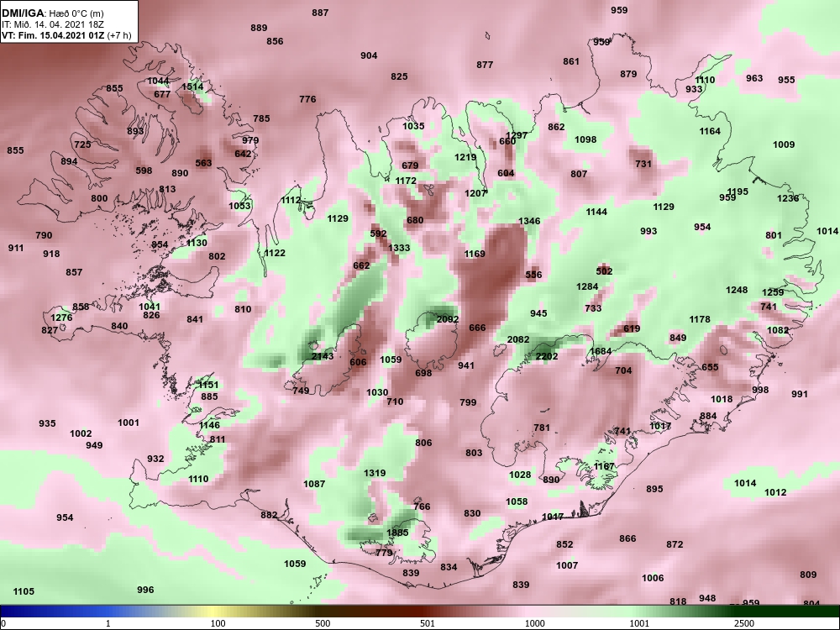Screen dimensions: 840x630
Task: Click the 'VT: Fim. 15.04.2021 01Z' valid time
Action: click(x=54, y=35)
